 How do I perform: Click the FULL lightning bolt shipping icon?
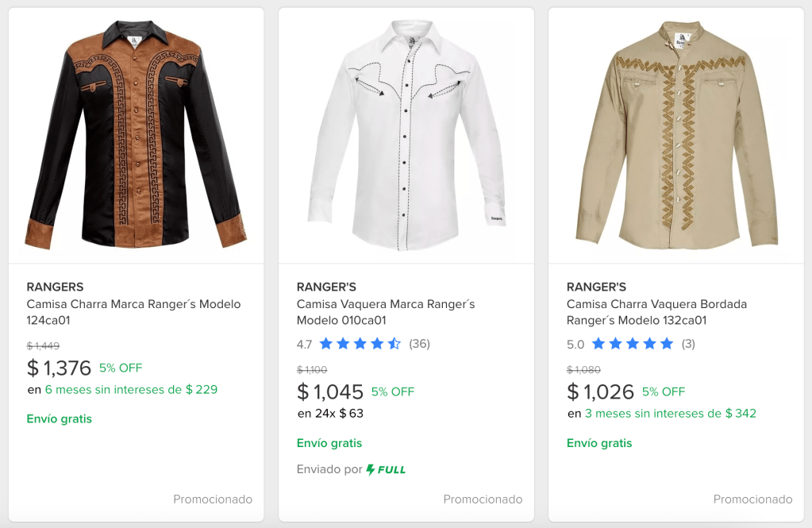(371, 469)
